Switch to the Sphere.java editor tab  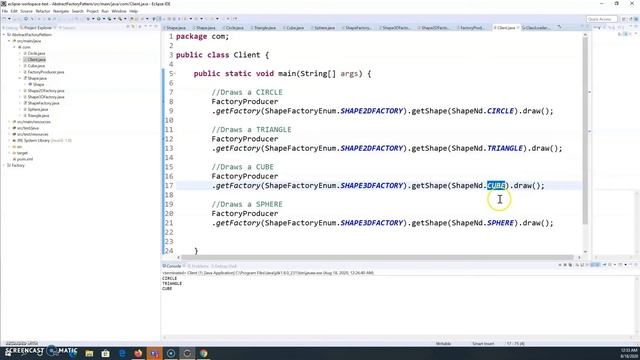pyautogui.click(x=324, y=28)
